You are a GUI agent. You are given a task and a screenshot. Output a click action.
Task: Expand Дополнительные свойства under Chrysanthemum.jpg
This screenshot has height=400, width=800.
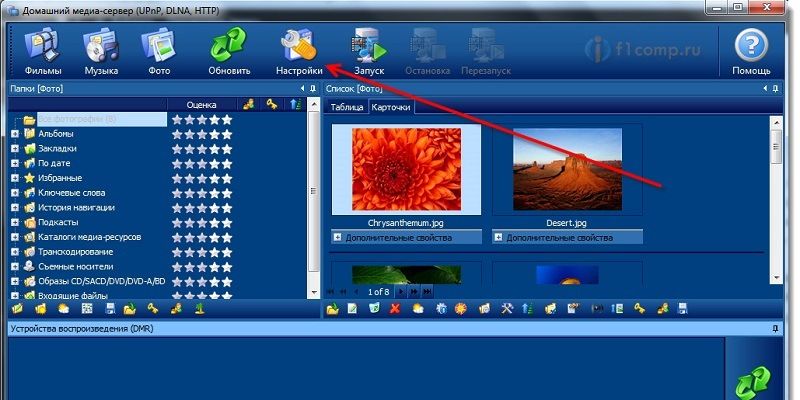coord(337,238)
